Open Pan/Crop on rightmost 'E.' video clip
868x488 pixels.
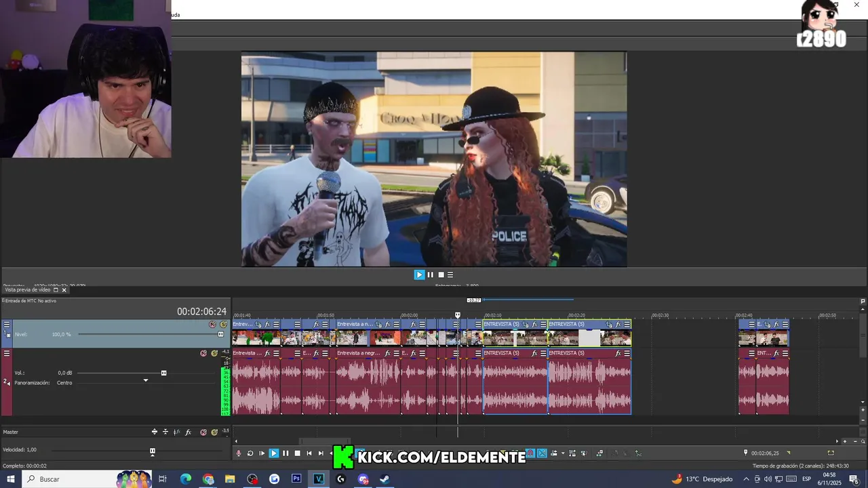click(768, 324)
